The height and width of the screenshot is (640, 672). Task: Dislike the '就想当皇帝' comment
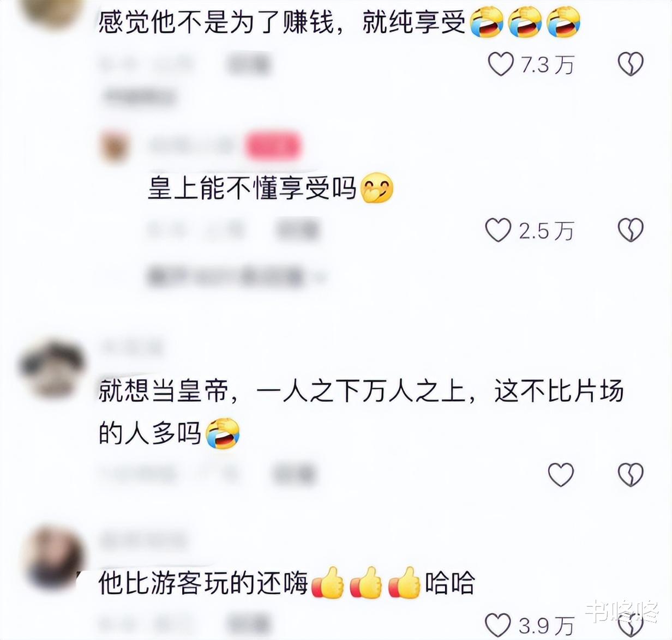pos(630,474)
